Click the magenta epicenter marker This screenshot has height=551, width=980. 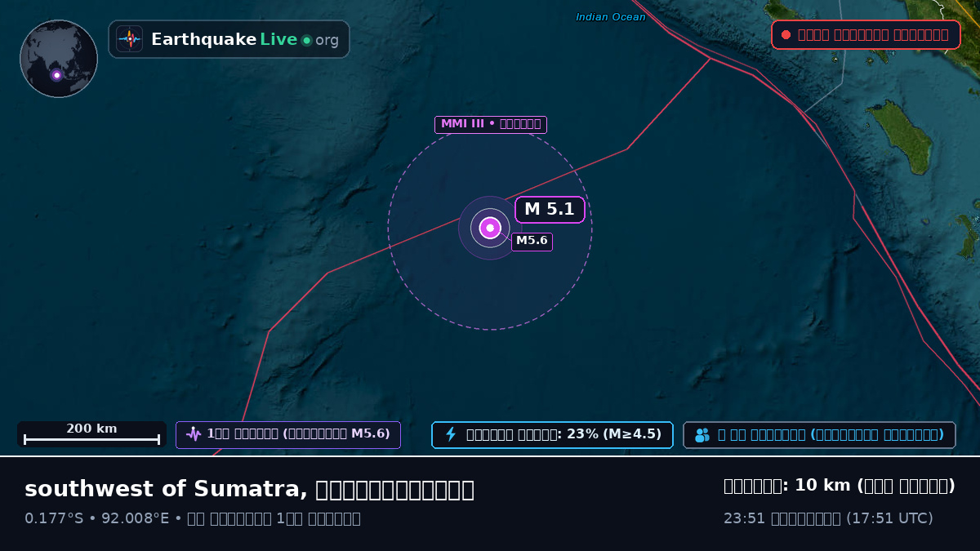tap(490, 228)
